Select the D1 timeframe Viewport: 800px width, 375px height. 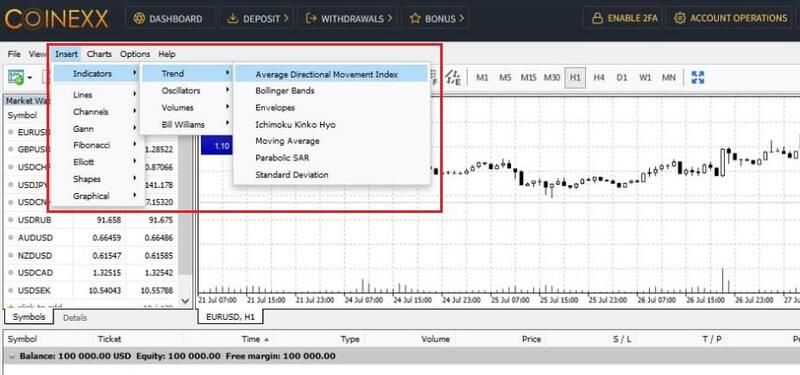pos(621,78)
